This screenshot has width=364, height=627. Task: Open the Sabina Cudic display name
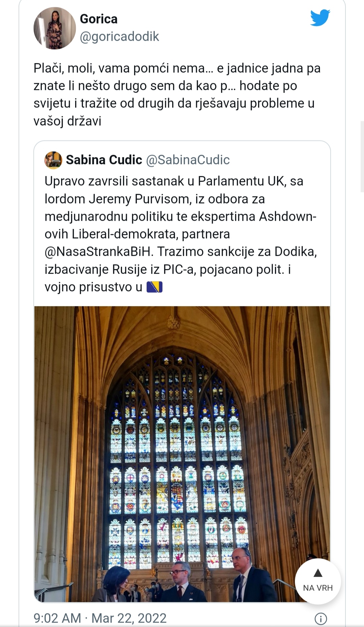[x=104, y=160]
